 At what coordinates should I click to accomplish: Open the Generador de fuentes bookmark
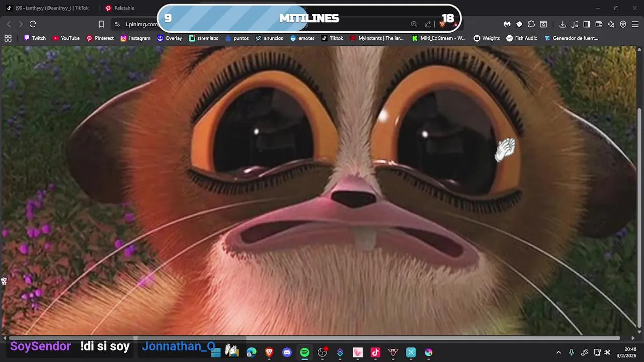click(x=572, y=38)
